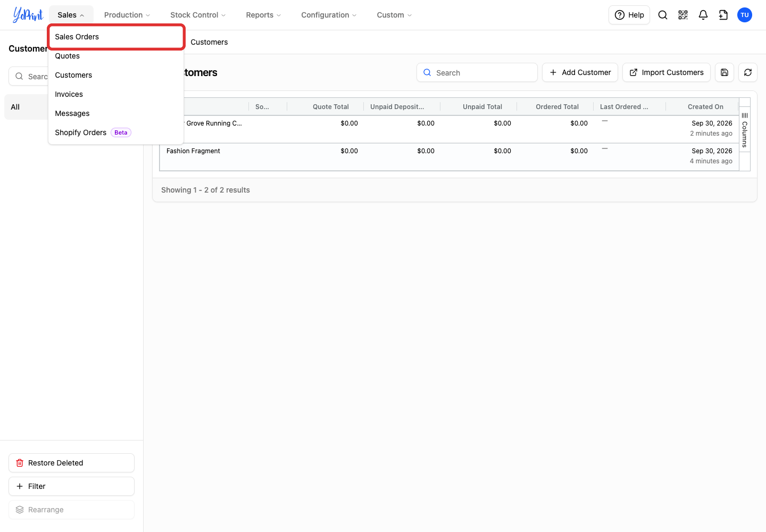Open the TU user avatar menu

point(745,15)
